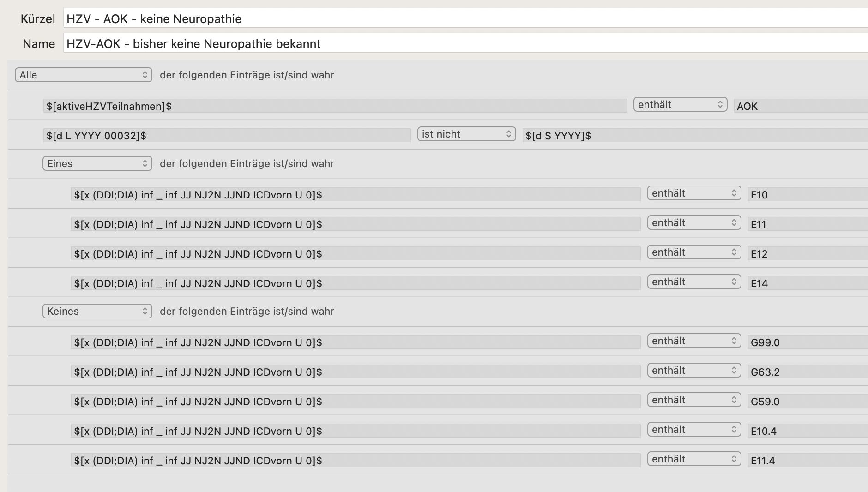Click the E10 value field
Screen dimensions: 868x492
(808, 194)
